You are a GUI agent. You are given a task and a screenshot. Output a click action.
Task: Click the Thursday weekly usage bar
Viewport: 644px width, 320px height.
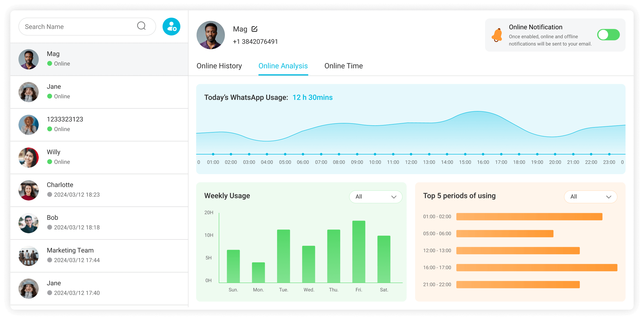[x=334, y=256]
